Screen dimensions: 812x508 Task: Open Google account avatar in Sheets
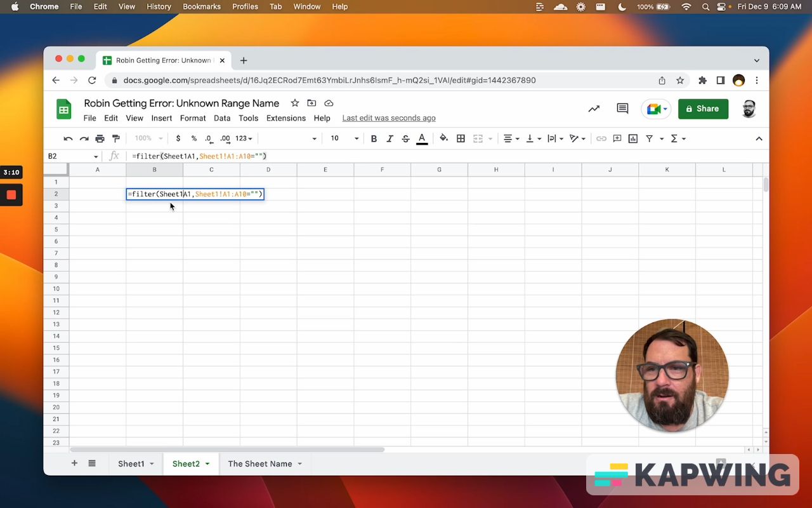pyautogui.click(x=749, y=109)
